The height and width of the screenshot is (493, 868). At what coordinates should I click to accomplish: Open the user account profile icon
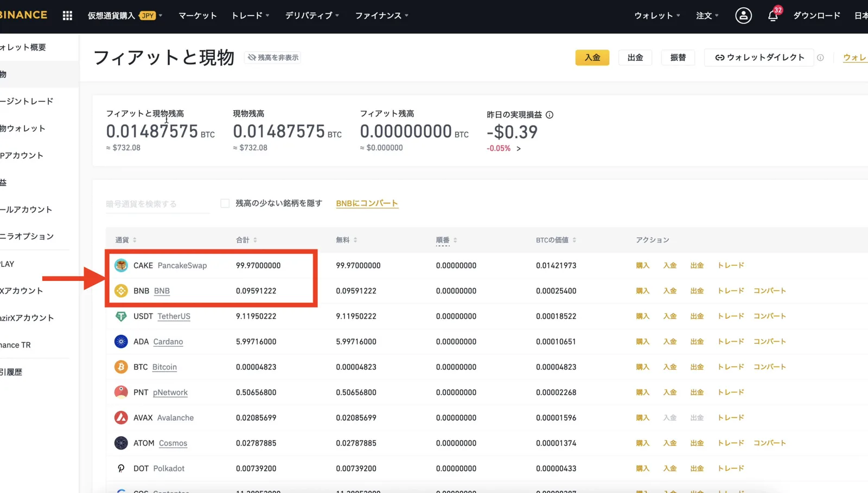click(x=743, y=16)
